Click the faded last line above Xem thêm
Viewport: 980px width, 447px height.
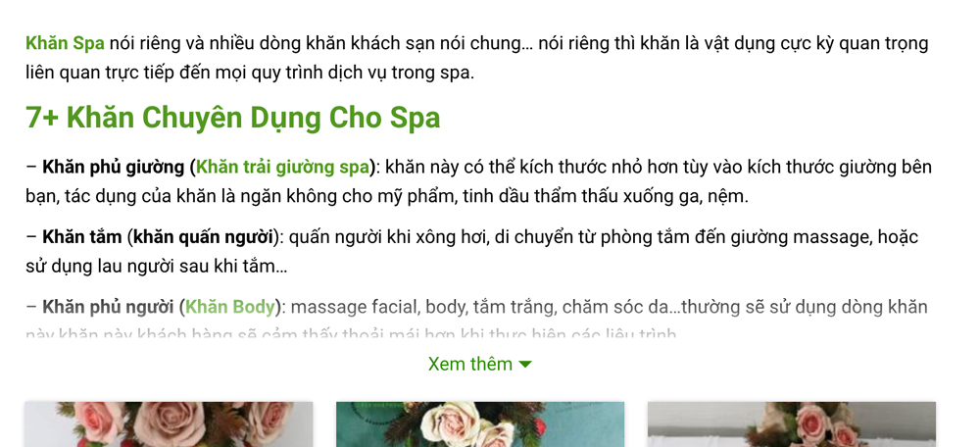pos(351,335)
